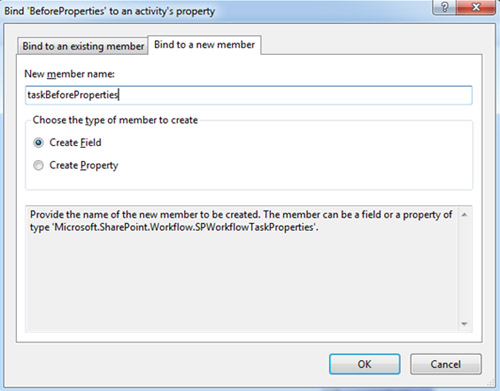Click the Create Property label text
The width and height of the screenshot is (500, 391).
[x=84, y=165]
